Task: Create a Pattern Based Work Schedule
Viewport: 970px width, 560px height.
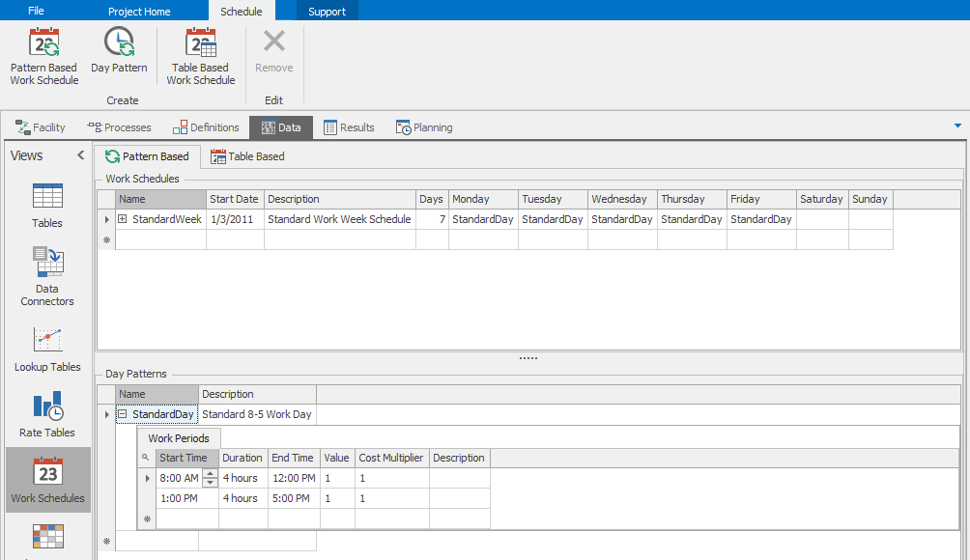Action: click(x=43, y=56)
